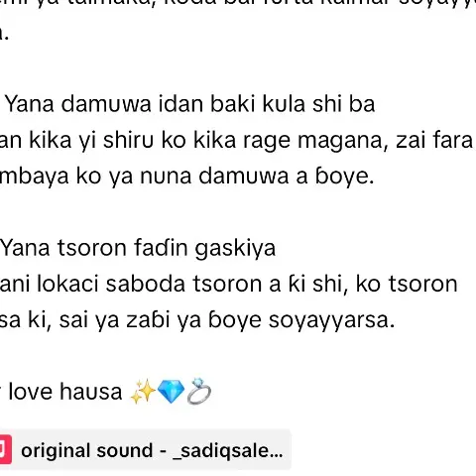Click the words original sound in the chip

pyautogui.click(x=87, y=450)
